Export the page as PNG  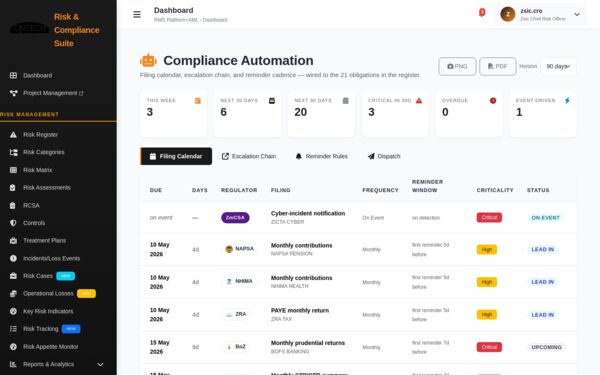[457, 66]
